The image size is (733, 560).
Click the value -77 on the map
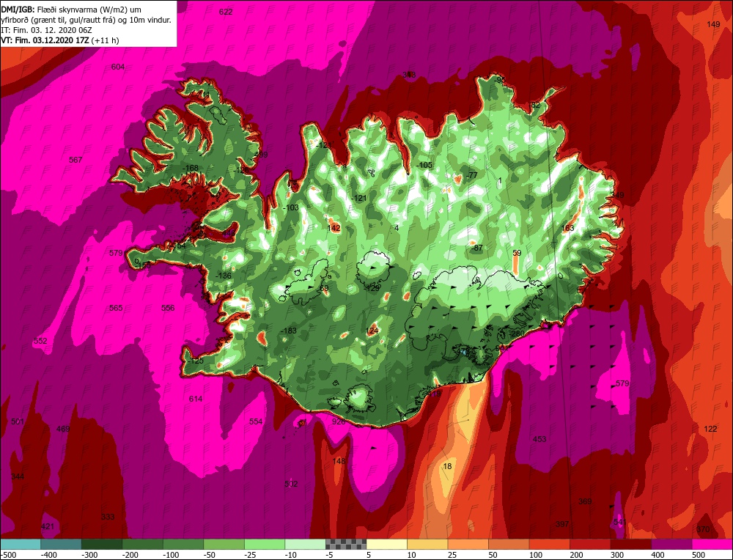click(471, 175)
